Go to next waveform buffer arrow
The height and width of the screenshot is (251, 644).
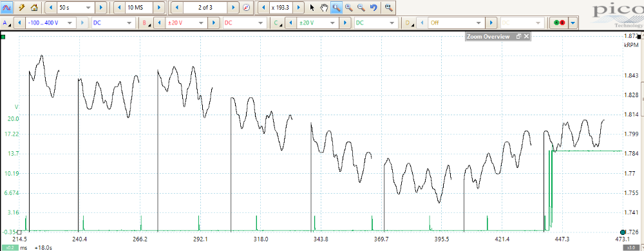[233, 7]
